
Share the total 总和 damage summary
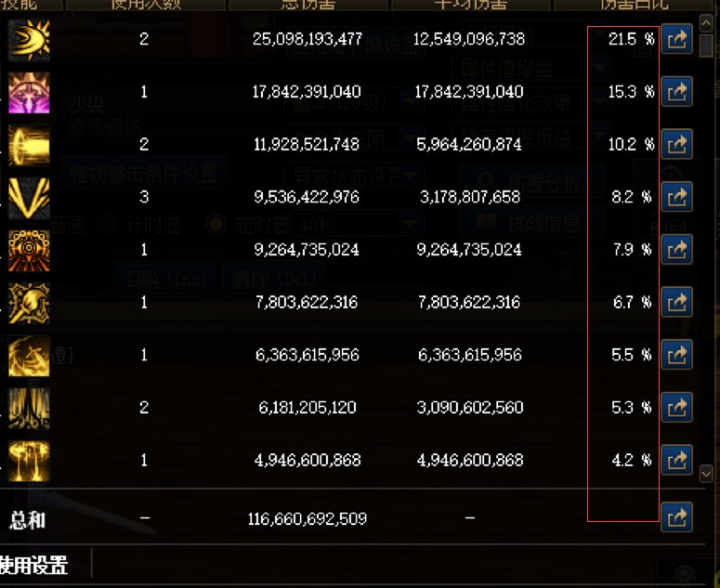[x=676, y=517]
